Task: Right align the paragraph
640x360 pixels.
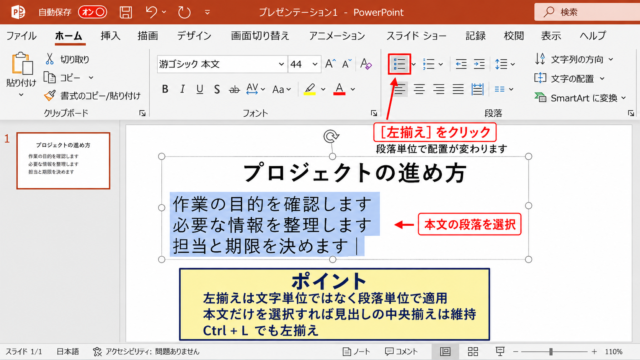Action: (x=439, y=89)
